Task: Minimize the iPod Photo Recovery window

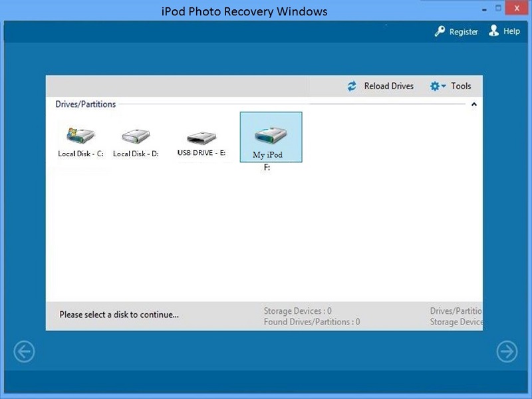Action: click(484, 10)
